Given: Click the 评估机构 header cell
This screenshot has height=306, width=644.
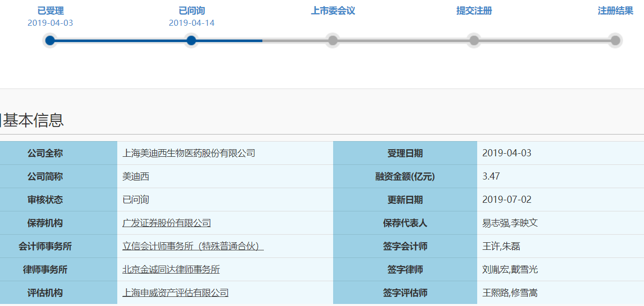Looking at the screenshot, I should click(x=59, y=293).
